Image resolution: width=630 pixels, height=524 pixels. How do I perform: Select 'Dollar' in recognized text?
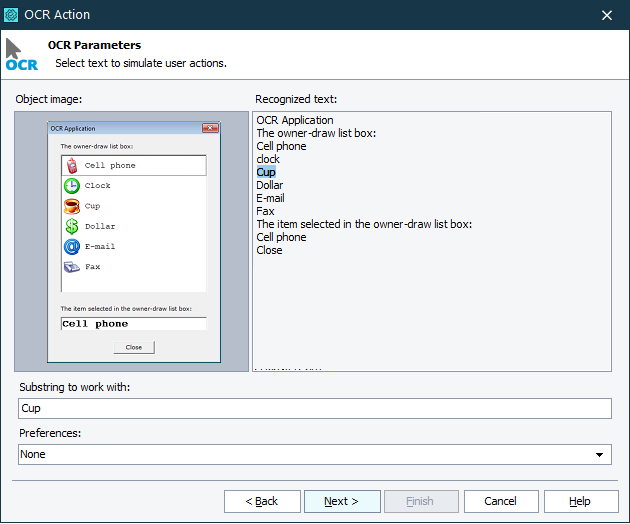tap(270, 185)
